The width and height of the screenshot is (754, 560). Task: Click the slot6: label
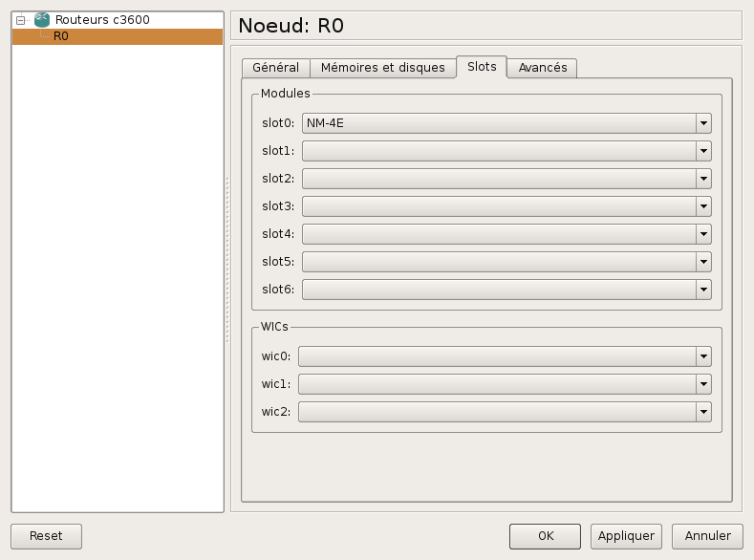tap(278, 290)
